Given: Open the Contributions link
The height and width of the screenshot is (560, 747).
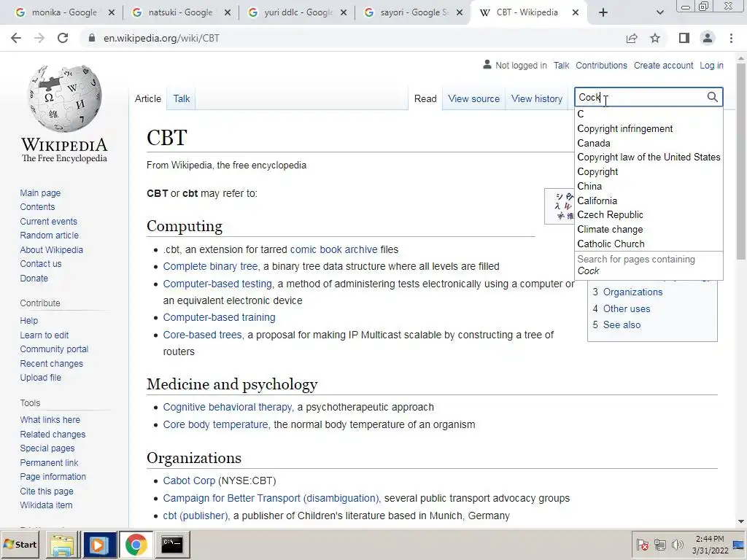Looking at the screenshot, I should click(x=601, y=65).
